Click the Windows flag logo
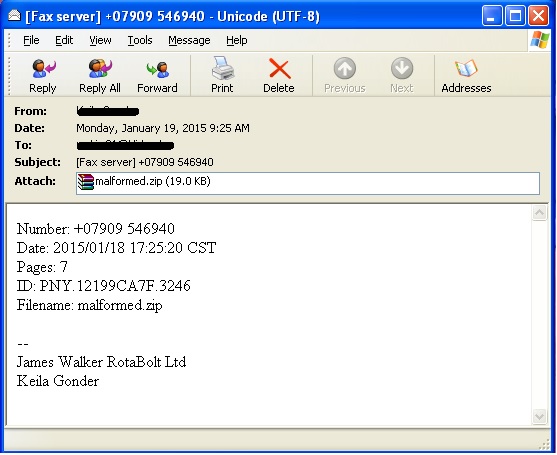Viewport: 557px width, 455px height. pyautogui.click(x=539, y=40)
